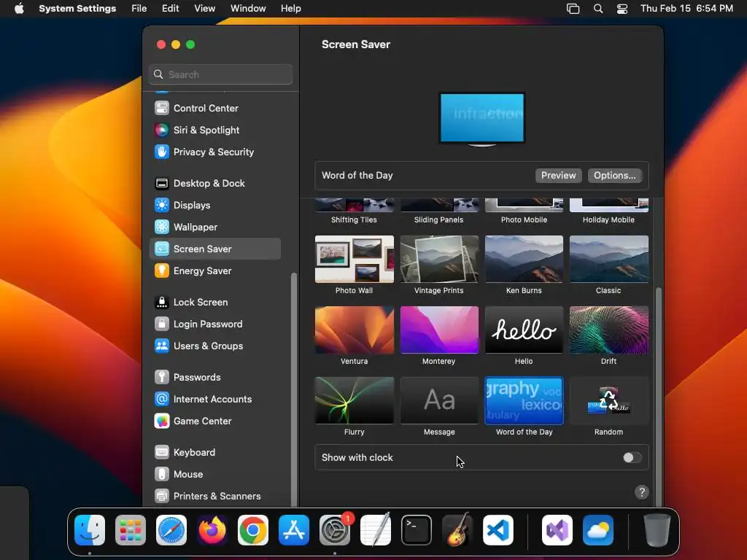This screenshot has width=747, height=560.
Task: Open Game Center settings
Action: pyautogui.click(x=215, y=421)
